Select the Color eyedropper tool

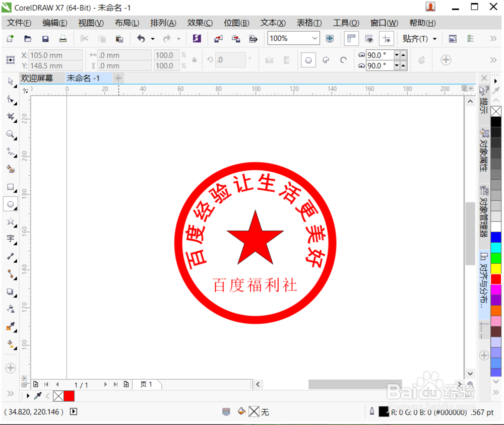[x=11, y=327]
